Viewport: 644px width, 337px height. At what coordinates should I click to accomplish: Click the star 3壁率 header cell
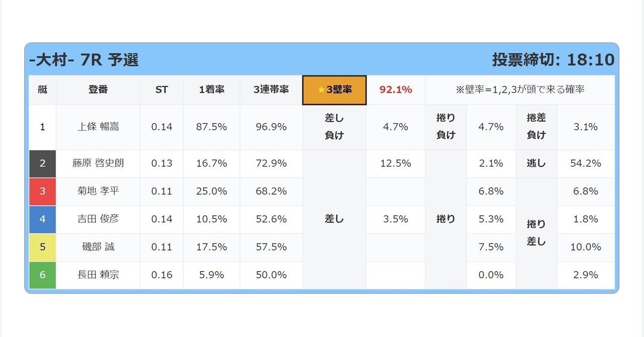click(334, 90)
